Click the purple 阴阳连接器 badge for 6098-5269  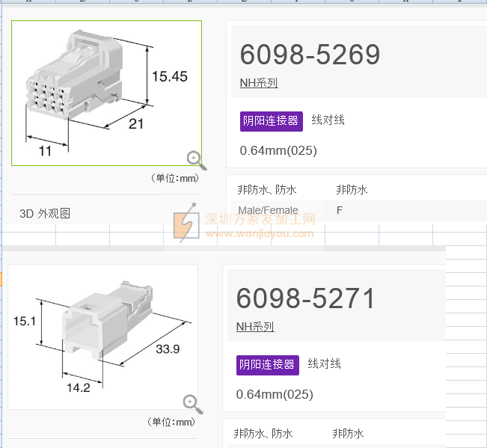271,121
